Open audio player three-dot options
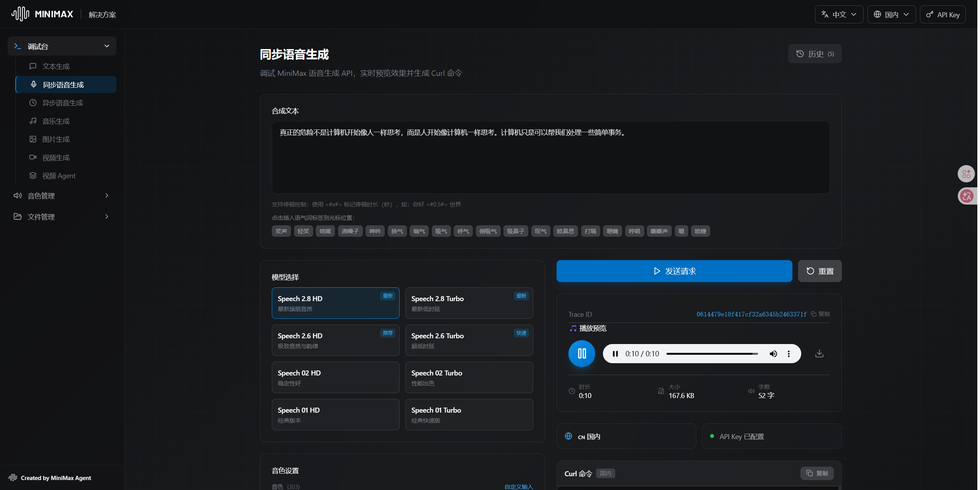Screen dimensions: 980x490 [788, 354]
